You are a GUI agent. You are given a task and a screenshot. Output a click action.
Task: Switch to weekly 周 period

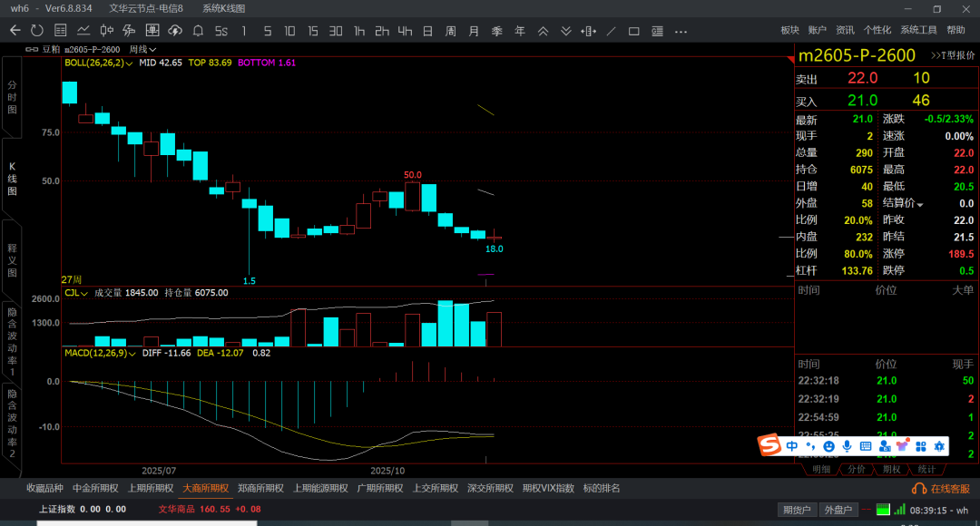[x=451, y=31]
